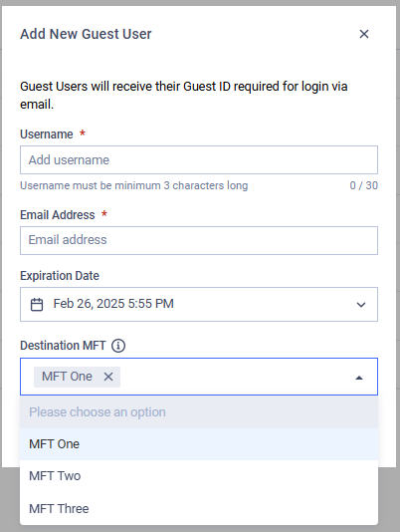Click the Username field label

coord(47,134)
